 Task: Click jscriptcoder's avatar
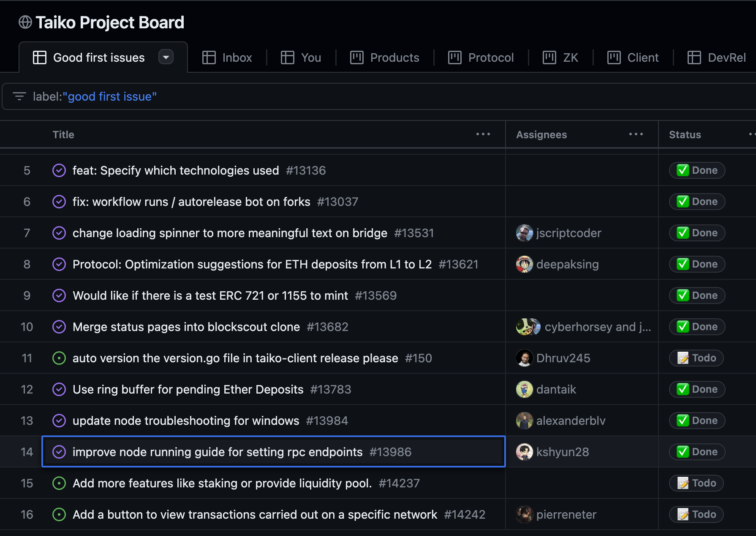[525, 233]
